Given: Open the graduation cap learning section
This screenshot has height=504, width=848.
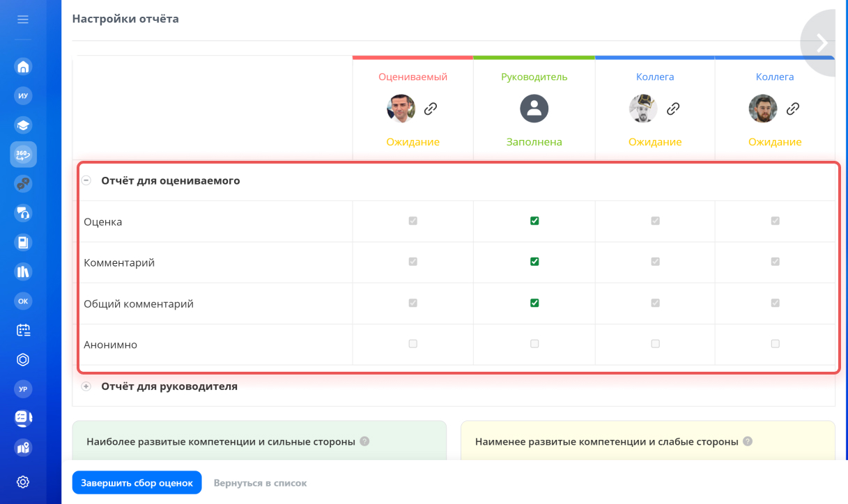Looking at the screenshot, I should pyautogui.click(x=23, y=125).
